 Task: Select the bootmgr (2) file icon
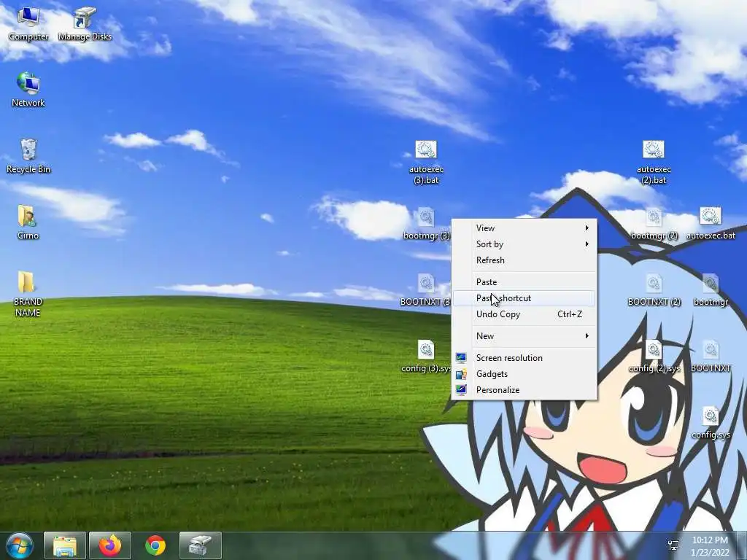654,223
